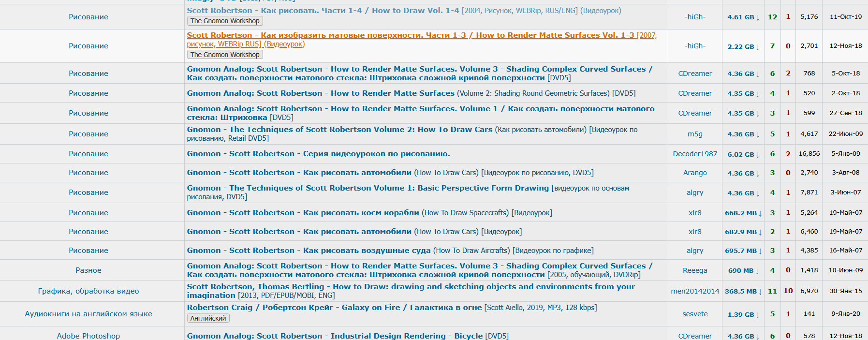Open author m5g profile
The height and width of the screenshot is (340, 868).
695,134
